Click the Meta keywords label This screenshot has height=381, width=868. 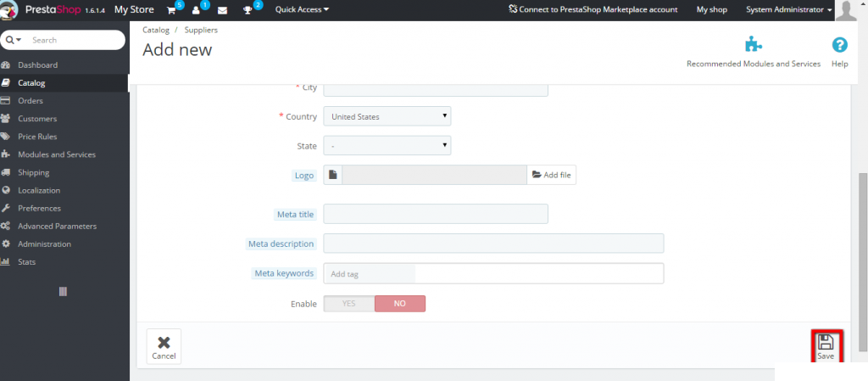click(x=285, y=273)
